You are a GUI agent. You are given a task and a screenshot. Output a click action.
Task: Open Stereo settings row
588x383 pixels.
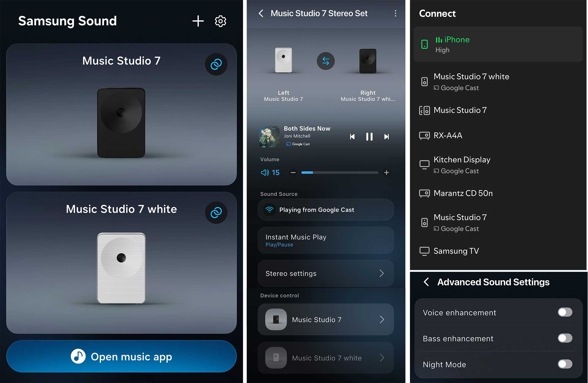click(326, 273)
